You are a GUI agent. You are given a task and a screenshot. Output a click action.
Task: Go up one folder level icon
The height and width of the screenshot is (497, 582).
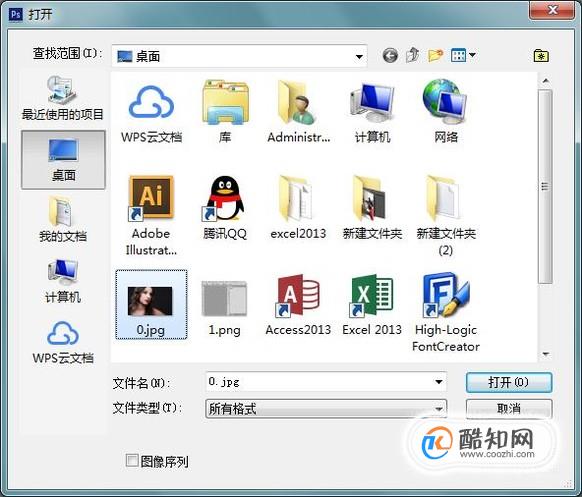412,55
